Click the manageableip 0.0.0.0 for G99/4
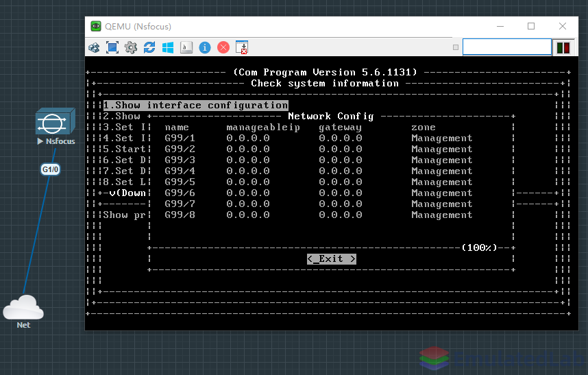 [248, 171]
